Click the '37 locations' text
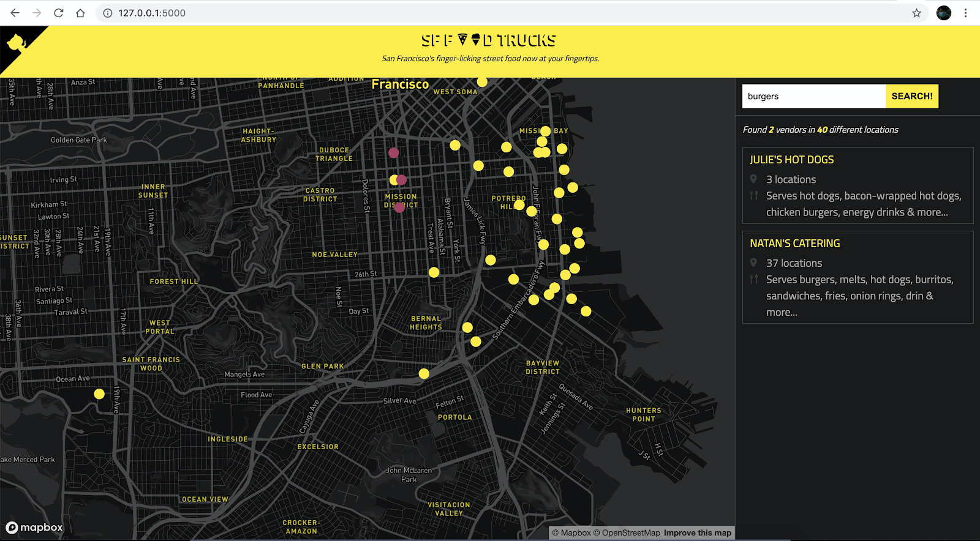Screen dimensions: 980x541 click(x=794, y=263)
